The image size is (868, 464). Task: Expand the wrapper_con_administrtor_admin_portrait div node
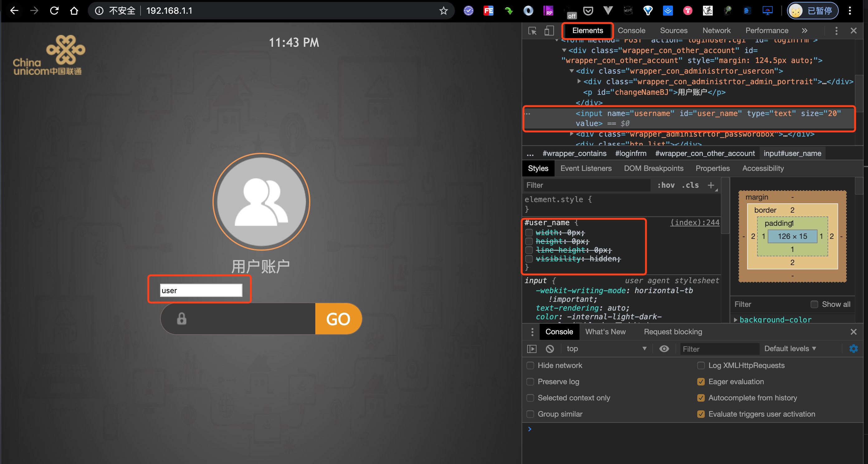pos(579,81)
